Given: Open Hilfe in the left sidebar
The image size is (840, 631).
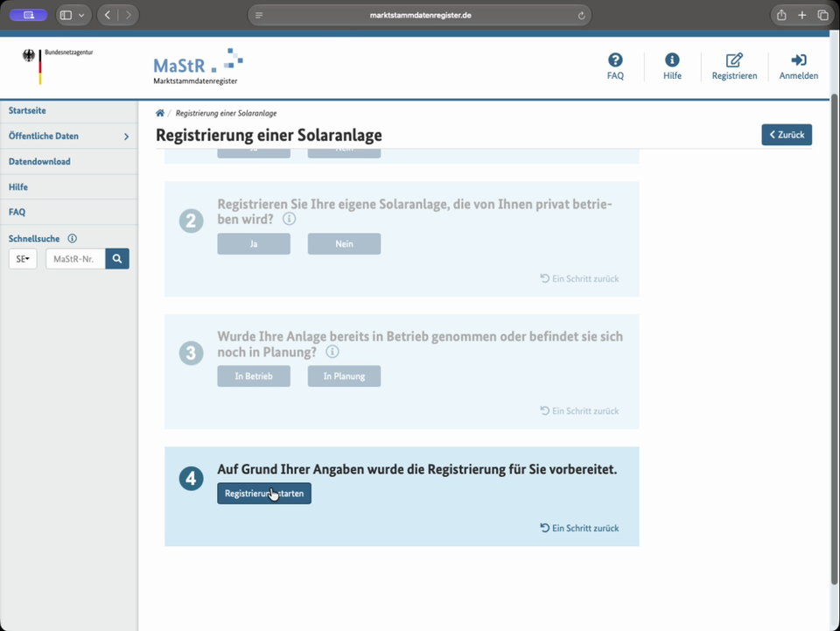Looking at the screenshot, I should (x=18, y=187).
